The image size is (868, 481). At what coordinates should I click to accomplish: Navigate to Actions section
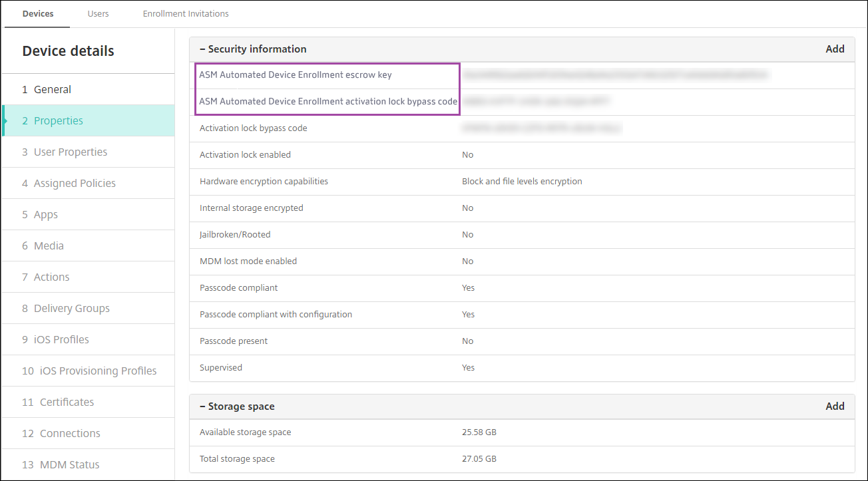(x=51, y=277)
